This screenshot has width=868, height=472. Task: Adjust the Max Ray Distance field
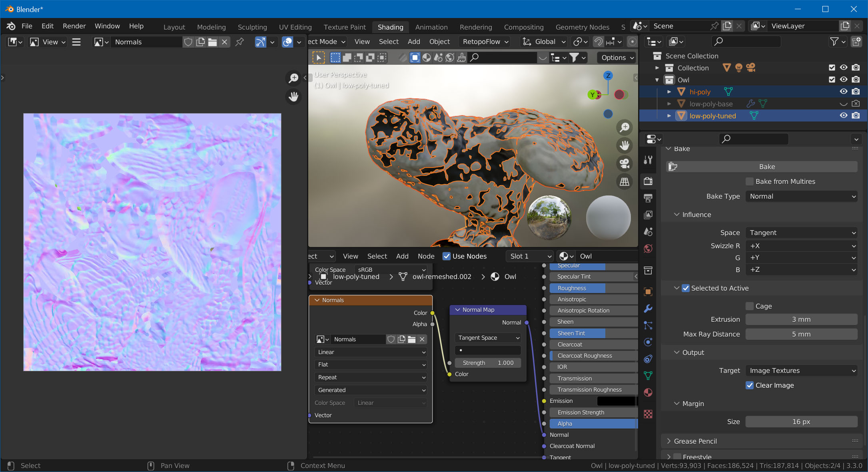coord(801,334)
